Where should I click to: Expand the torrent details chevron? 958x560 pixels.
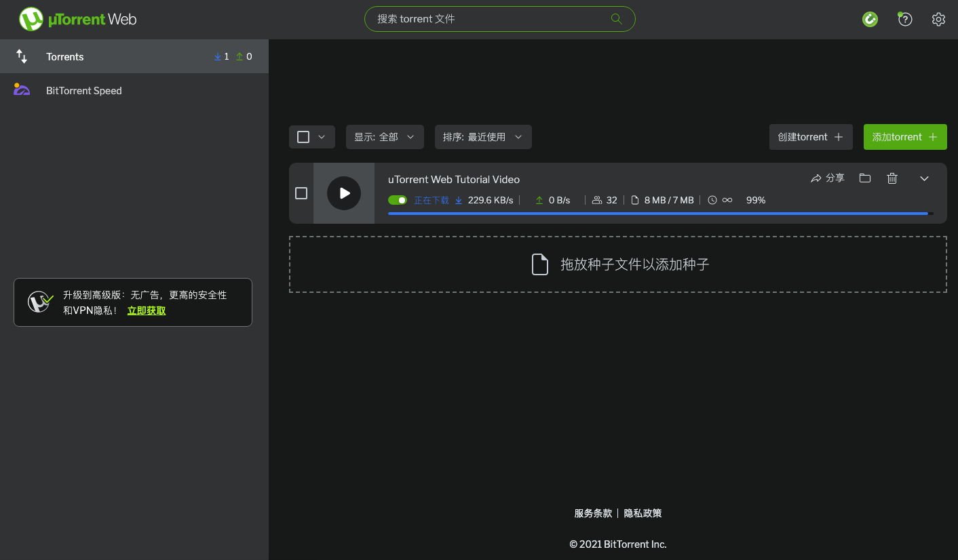tap(924, 178)
